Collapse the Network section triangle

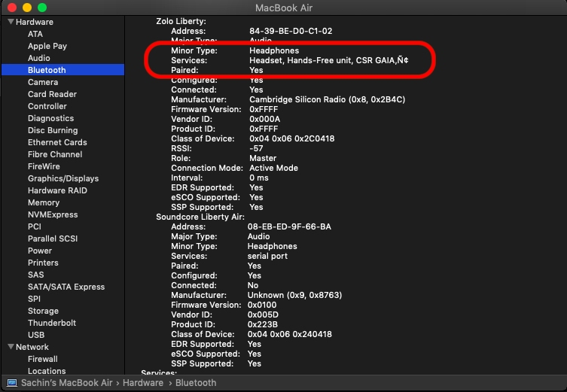coord(11,347)
